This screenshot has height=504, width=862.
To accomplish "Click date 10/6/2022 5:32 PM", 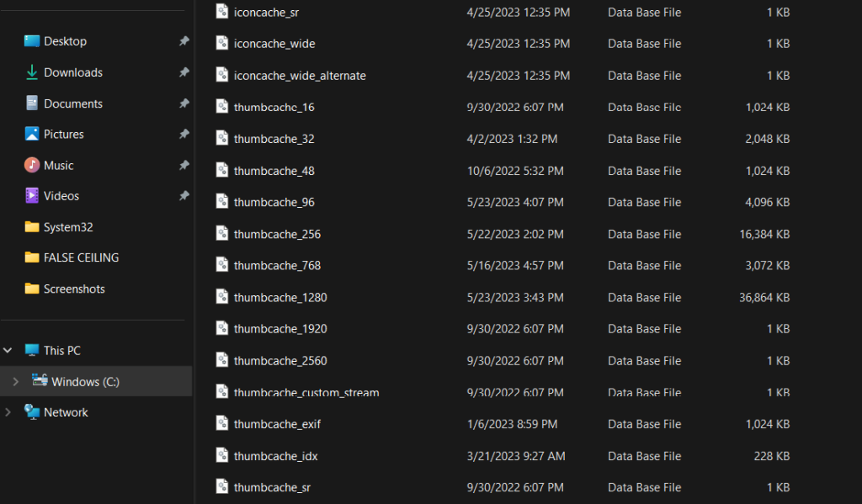I will (x=515, y=171).
